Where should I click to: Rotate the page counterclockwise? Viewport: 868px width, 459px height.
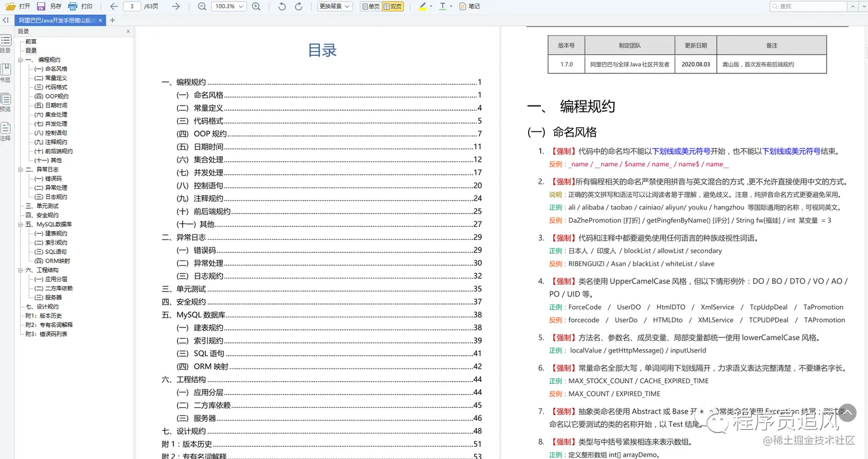(x=282, y=6)
